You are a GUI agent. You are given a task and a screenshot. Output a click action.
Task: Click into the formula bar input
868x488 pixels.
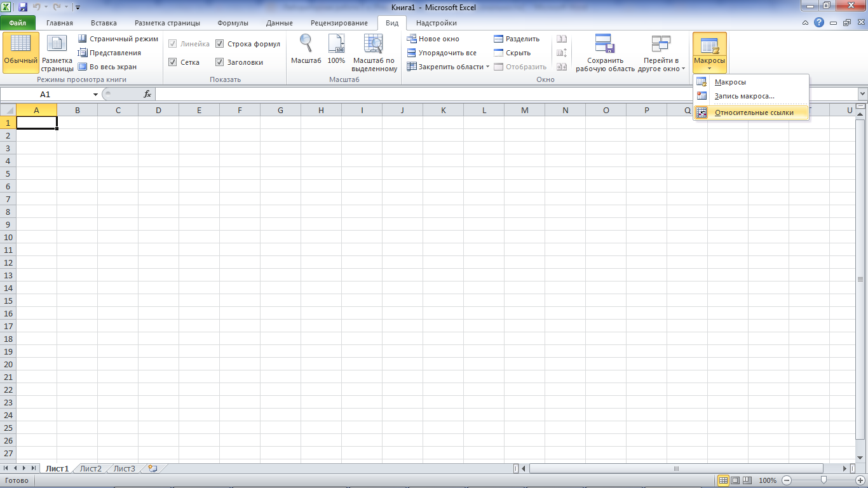[x=505, y=94]
